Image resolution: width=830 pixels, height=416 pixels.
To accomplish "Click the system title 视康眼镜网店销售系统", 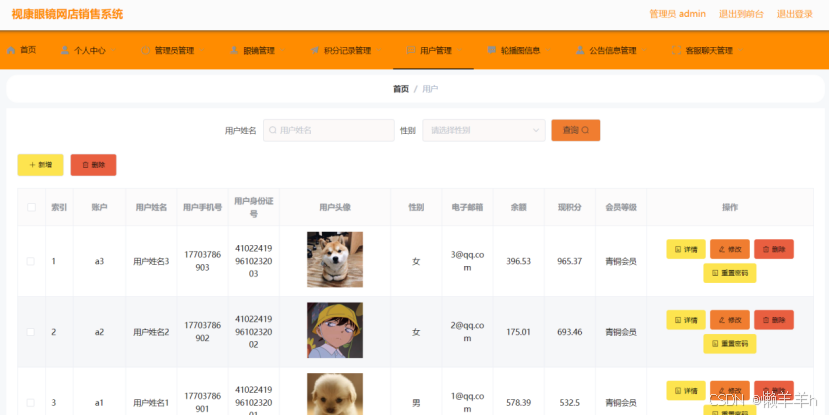I will pos(67,14).
